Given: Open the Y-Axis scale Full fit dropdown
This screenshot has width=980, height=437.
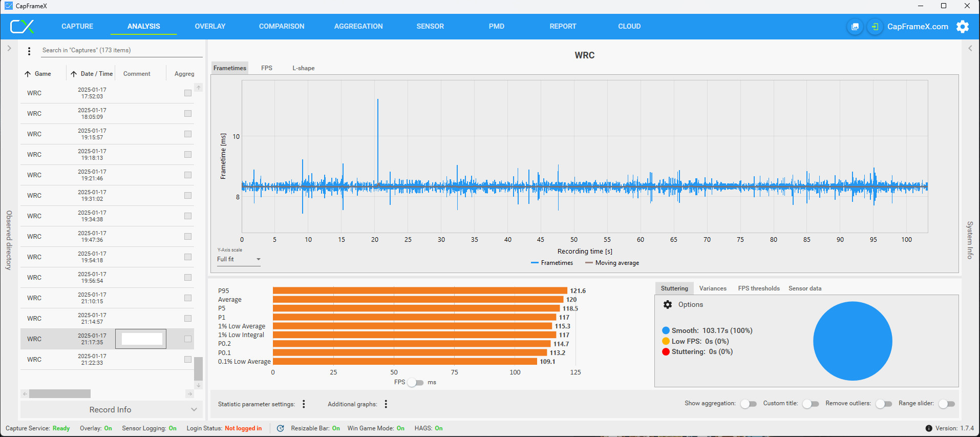Looking at the screenshot, I should pyautogui.click(x=239, y=259).
